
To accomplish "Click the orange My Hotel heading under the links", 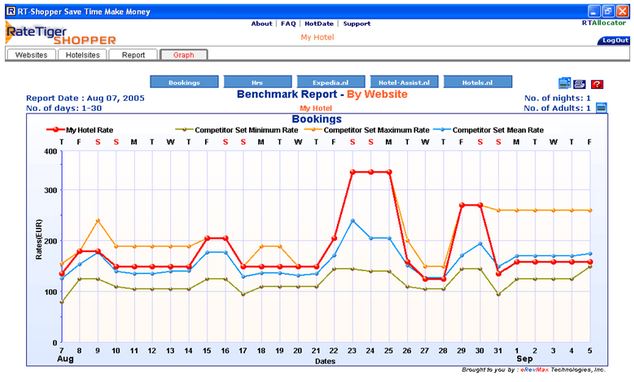I will pyautogui.click(x=317, y=37).
